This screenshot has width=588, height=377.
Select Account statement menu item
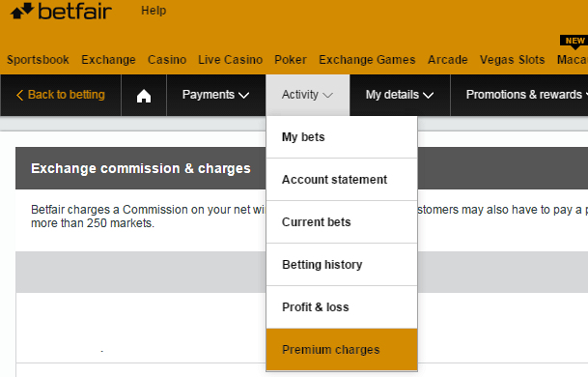342,180
